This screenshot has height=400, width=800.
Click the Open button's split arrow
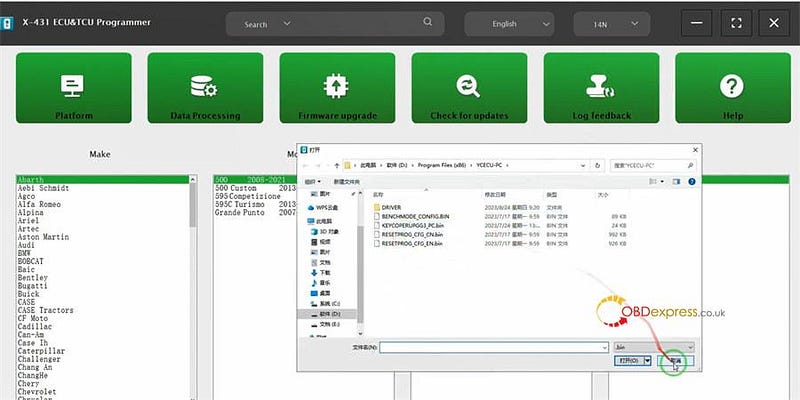tap(648, 361)
